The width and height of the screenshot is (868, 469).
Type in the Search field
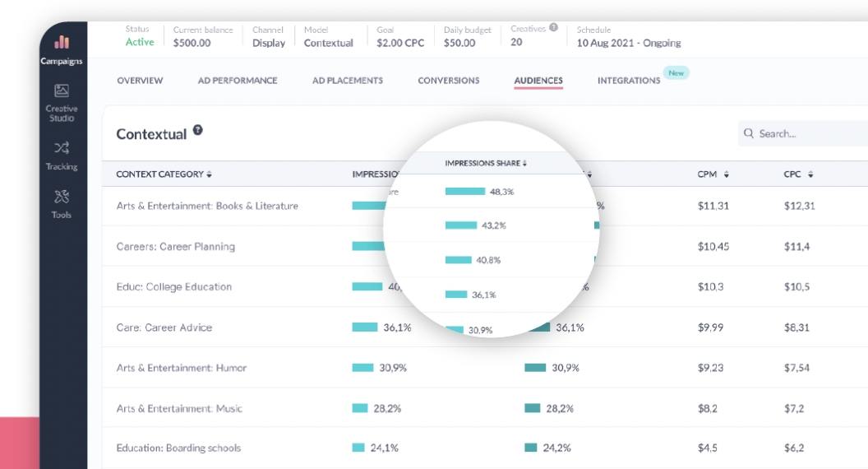point(810,133)
